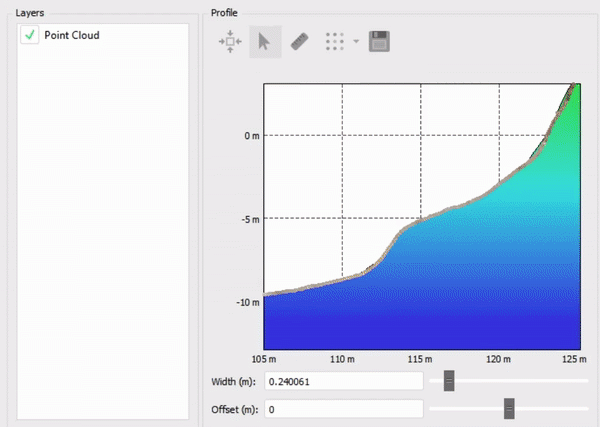The image size is (600, 427).
Task: Click the Layers panel heading
Action: [30, 13]
